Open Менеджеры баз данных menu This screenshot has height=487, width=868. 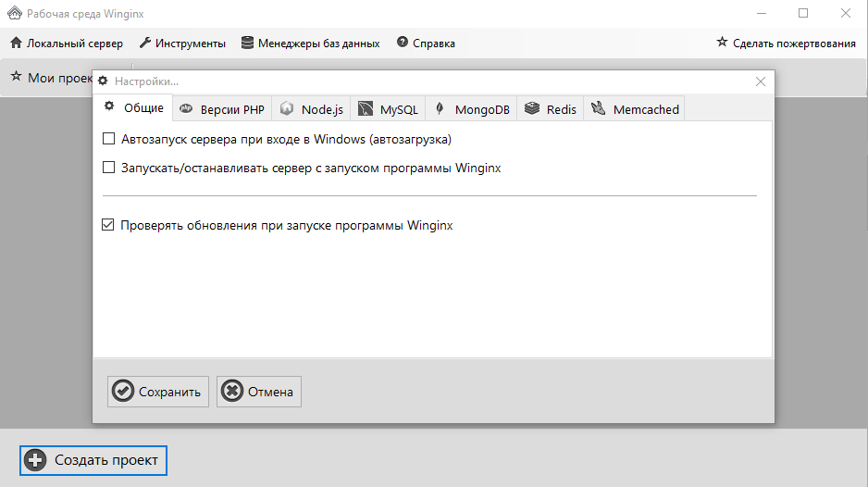(311, 44)
